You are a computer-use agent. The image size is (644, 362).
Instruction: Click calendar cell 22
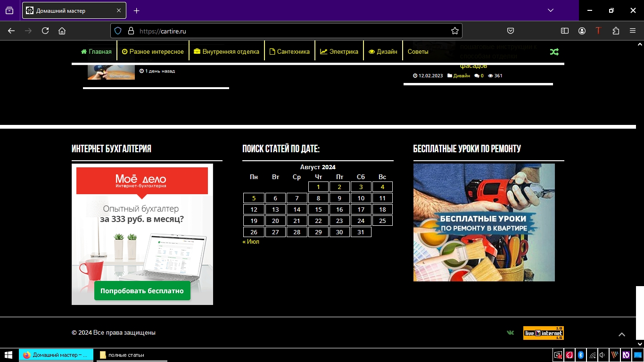tap(318, 221)
